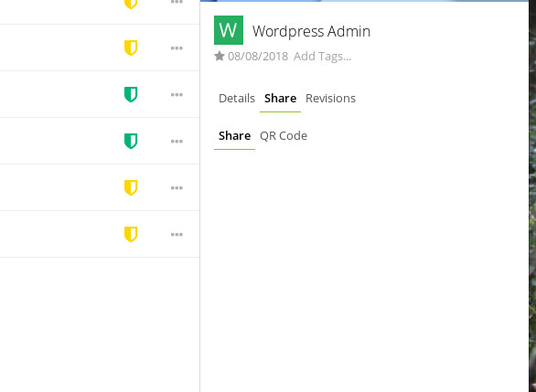Open the Revisions tab
Image resolution: width=536 pixels, height=392 pixels.
click(x=330, y=99)
